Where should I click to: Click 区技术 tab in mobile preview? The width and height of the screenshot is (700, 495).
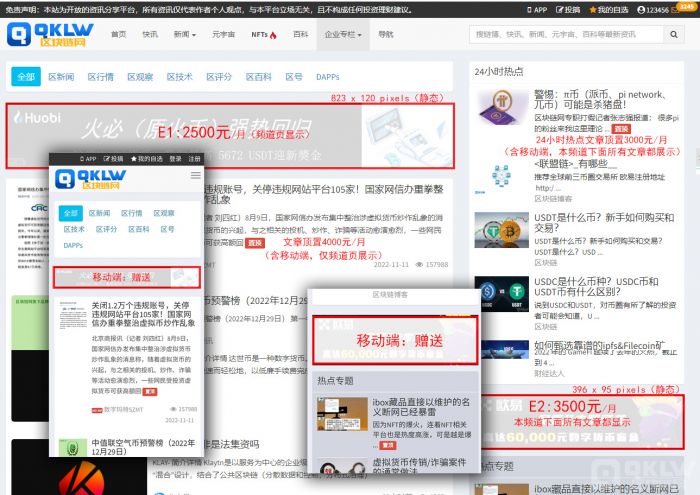(x=74, y=229)
